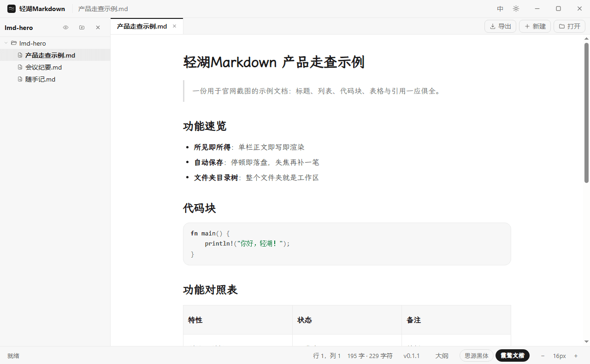590x364 pixels.
Task: Click the open folder icon beside lmd-hero
Action: 14,43
